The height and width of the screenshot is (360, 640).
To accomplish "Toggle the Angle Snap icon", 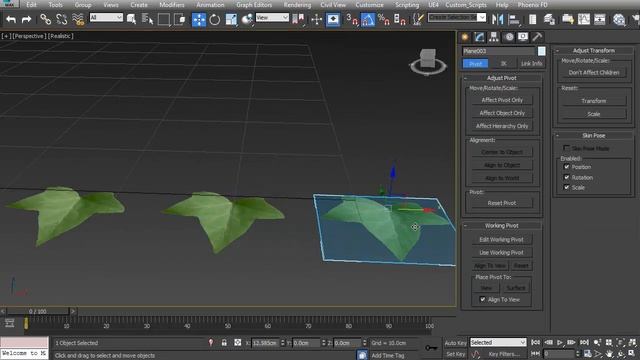I will pos(368,19).
